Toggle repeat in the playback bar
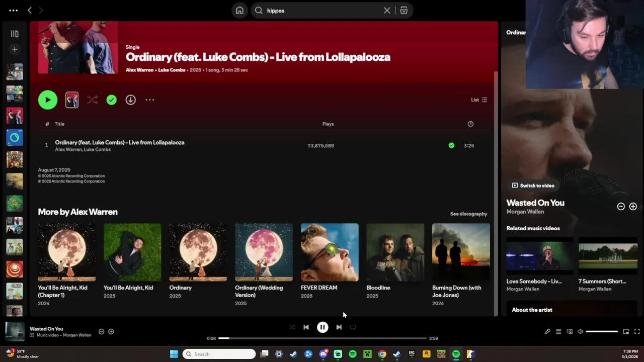The image size is (644, 362). (x=353, y=327)
